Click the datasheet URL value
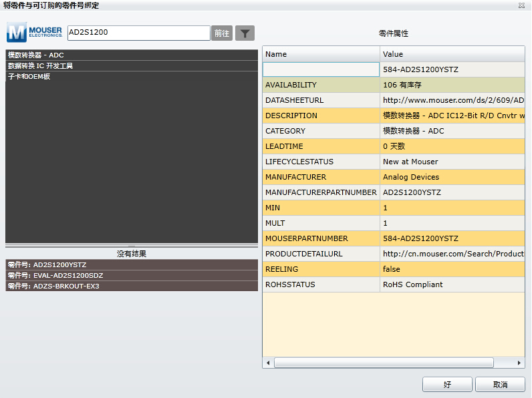The width and height of the screenshot is (532, 398). click(x=453, y=100)
